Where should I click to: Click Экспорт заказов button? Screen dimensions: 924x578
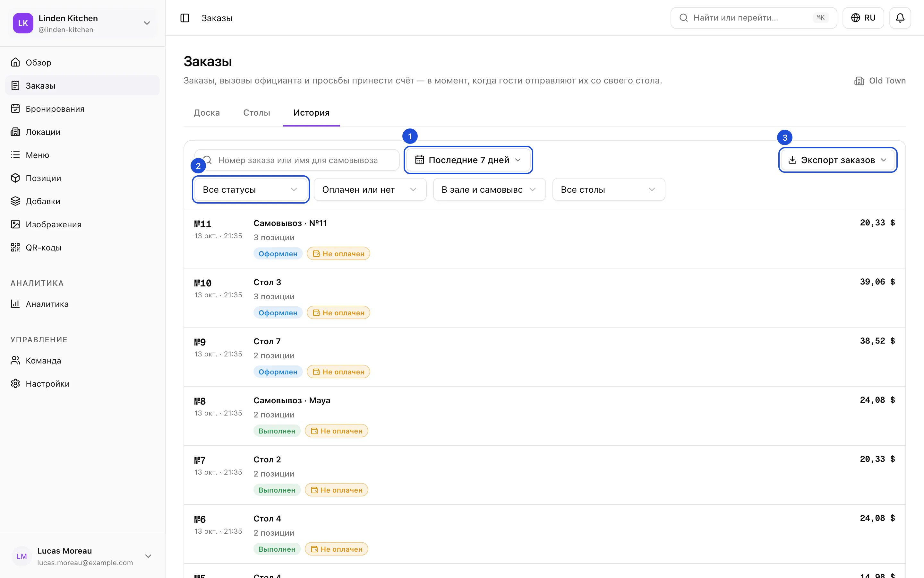click(x=838, y=160)
